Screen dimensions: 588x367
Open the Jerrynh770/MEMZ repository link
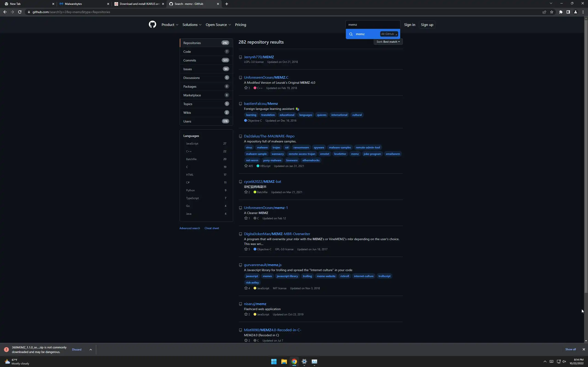click(259, 57)
